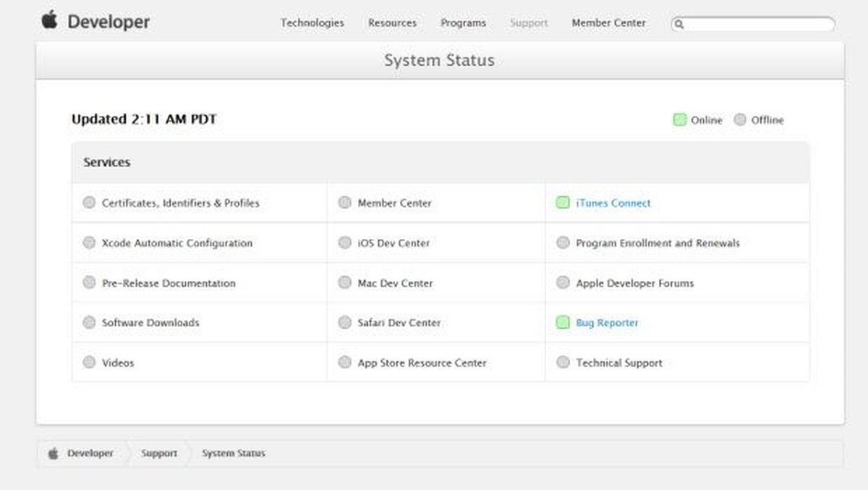The image size is (868, 490).
Task: Click the status dot next to Safari Dev Center
Action: pos(345,323)
